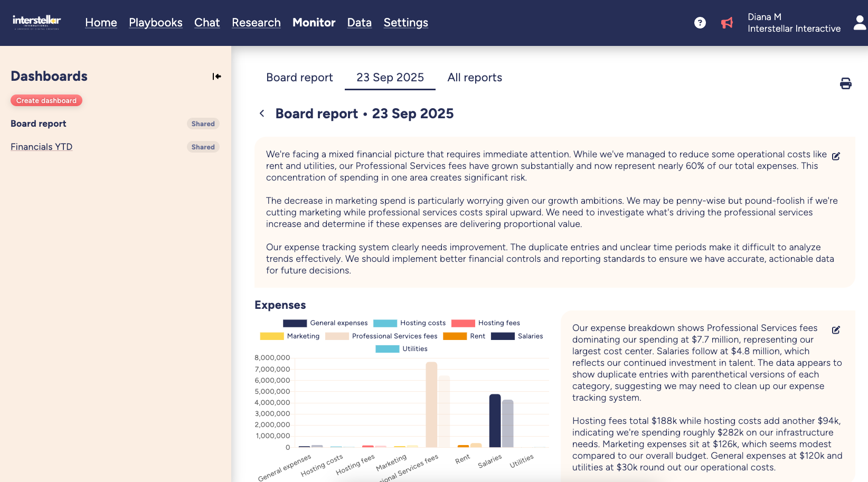The width and height of the screenshot is (868, 482).
Task: Print the board report
Action: coord(845,83)
